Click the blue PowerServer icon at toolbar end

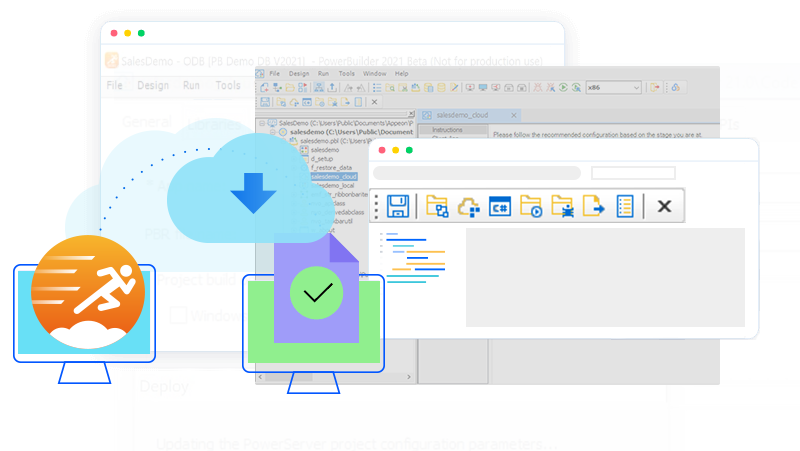tap(676, 88)
